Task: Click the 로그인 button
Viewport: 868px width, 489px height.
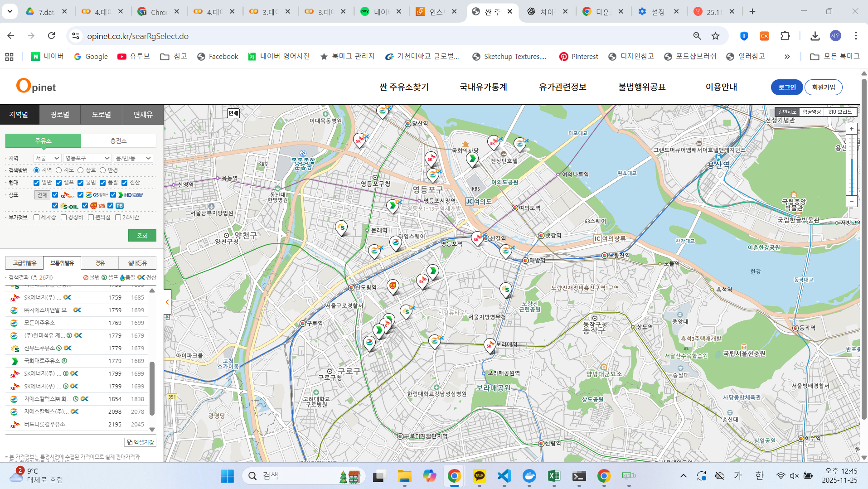Action: point(787,87)
